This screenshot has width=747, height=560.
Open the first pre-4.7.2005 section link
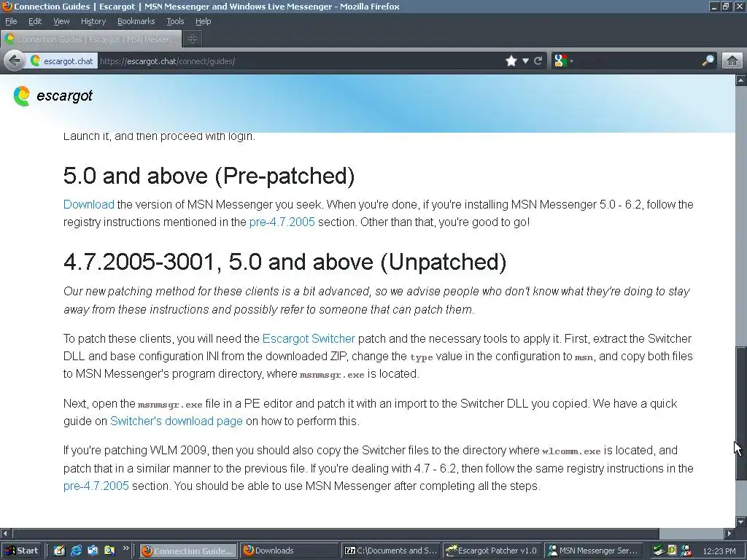pos(282,222)
